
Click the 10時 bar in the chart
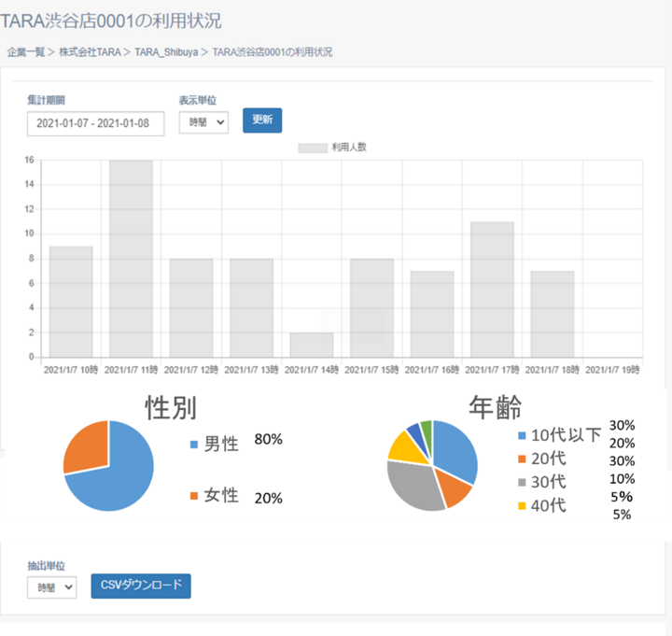click(71, 302)
